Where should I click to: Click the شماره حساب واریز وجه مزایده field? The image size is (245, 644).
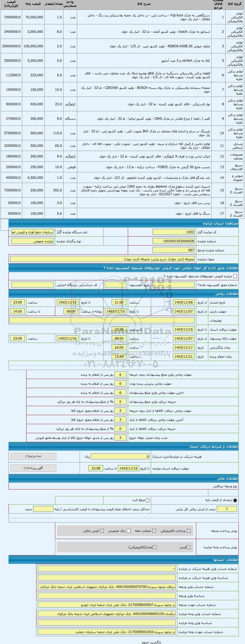tap(107, 614)
